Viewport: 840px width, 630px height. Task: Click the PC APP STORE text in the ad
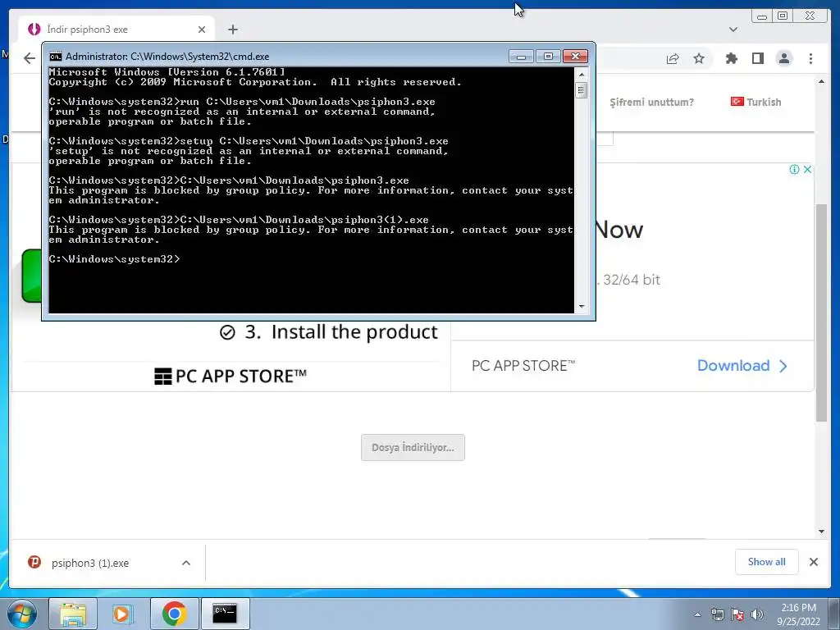pos(523,366)
